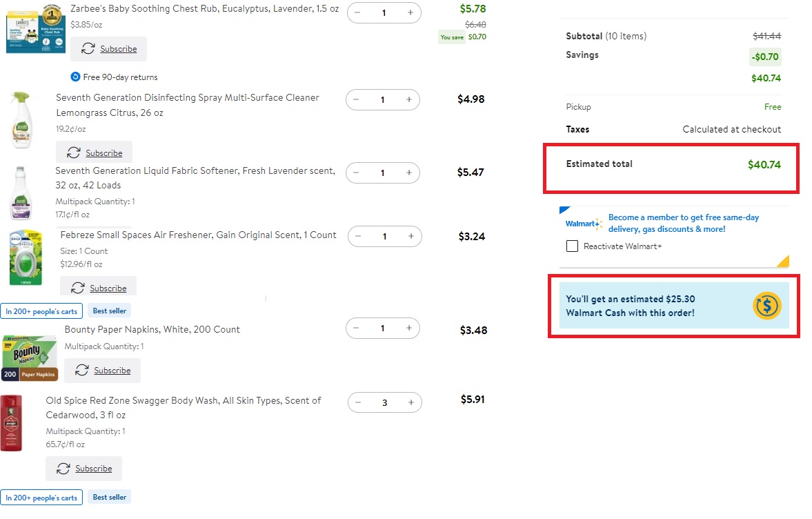Click the Savings -$0.70 badge
Viewport: 812px width, 519px height.
[765, 57]
